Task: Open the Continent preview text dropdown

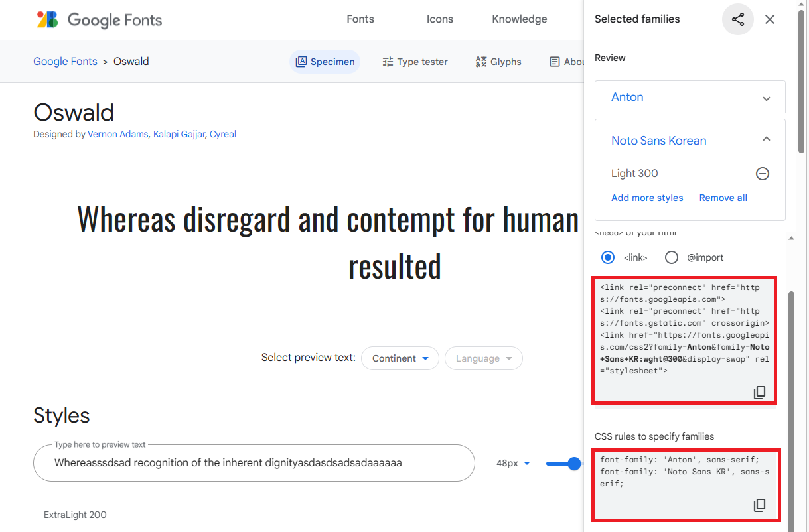Action: (x=400, y=358)
